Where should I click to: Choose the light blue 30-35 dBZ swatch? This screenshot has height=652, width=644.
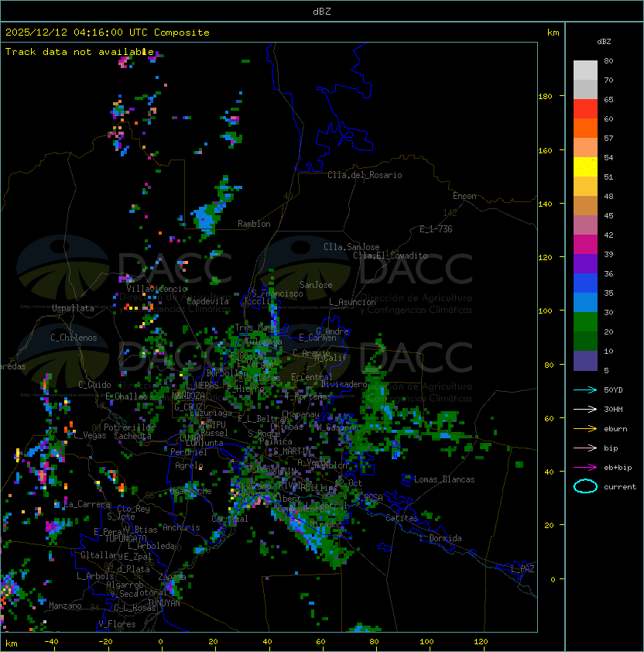tap(585, 302)
